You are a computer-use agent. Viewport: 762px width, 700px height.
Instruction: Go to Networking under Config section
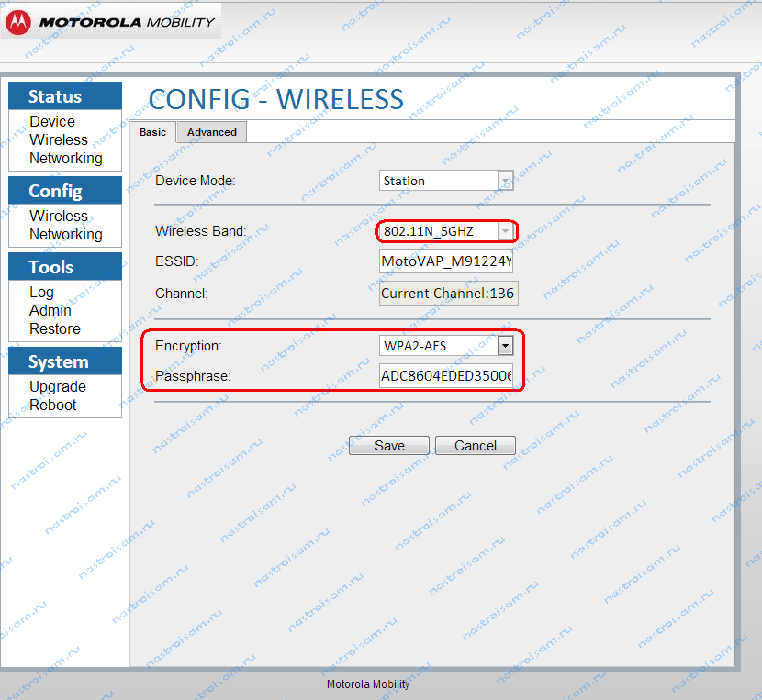pyautogui.click(x=65, y=234)
